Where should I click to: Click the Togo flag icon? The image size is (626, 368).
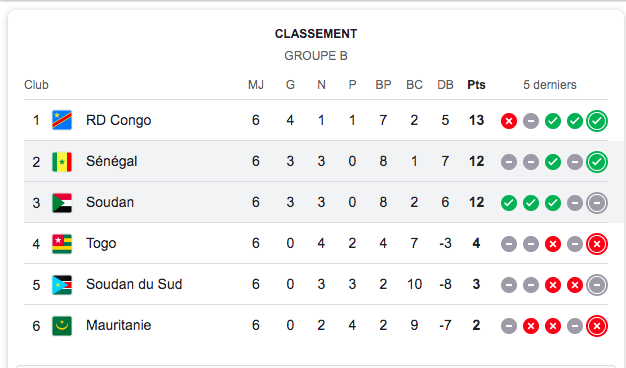click(x=62, y=244)
